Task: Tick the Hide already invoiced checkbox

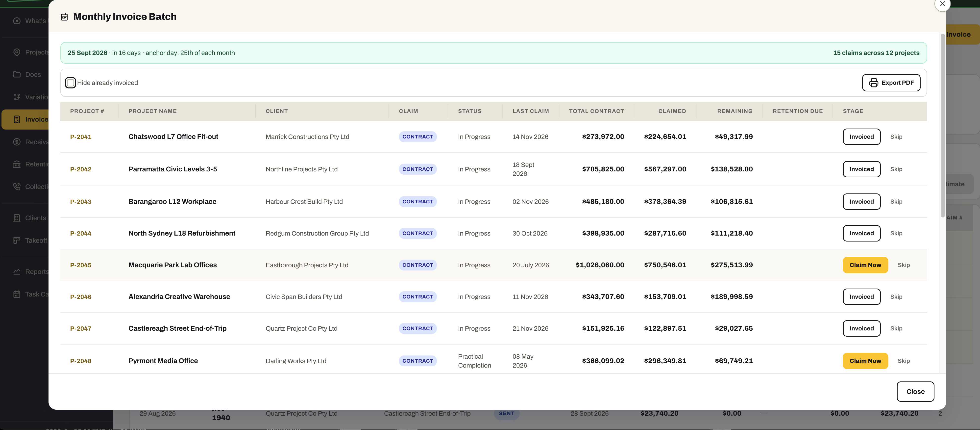Action: click(x=70, y=83)
